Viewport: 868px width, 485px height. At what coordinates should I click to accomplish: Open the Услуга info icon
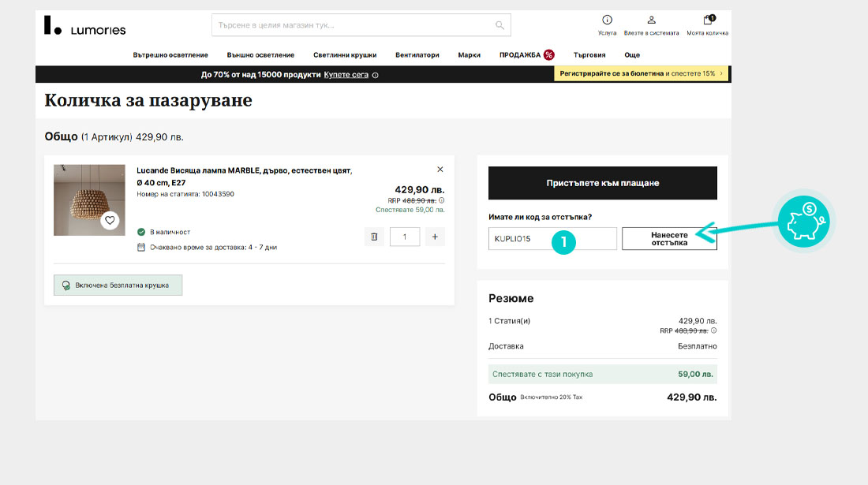click(608, 20)
